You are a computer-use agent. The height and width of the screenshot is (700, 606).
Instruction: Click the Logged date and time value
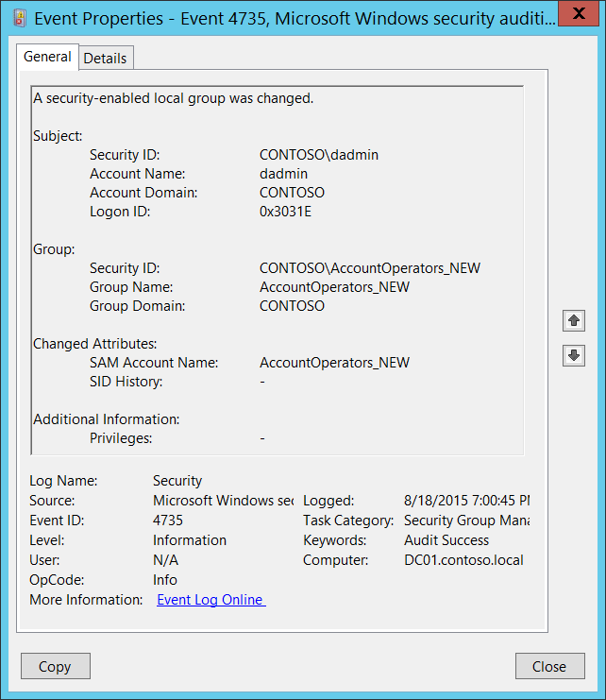click(x=466, y=501)
